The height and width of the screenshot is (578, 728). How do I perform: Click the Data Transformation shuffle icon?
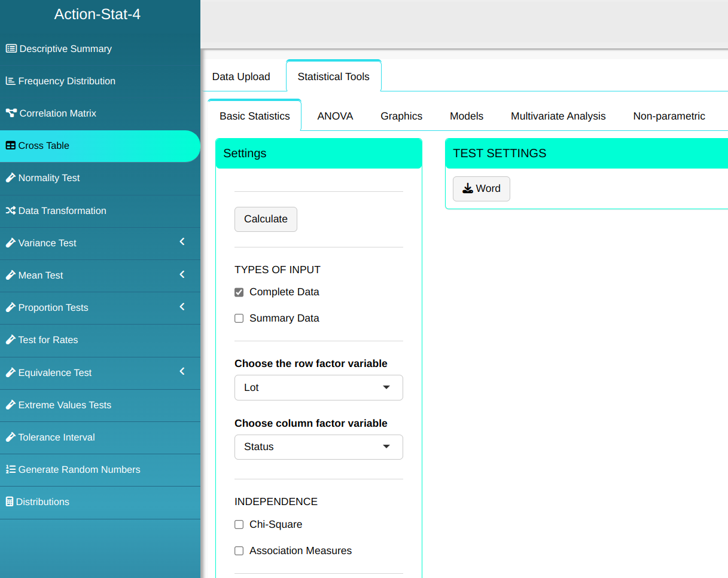(x=10, y=211)
